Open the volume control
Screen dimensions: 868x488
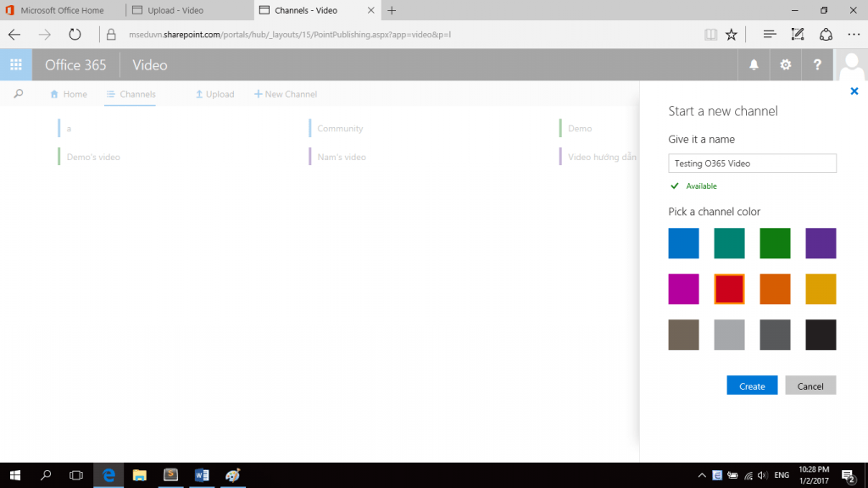pyautogui.click(x=763, y=475)
